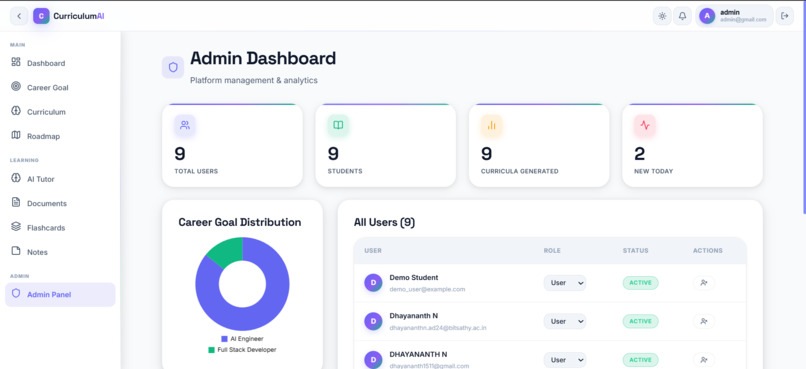Click the Notes page icon
The image size is (806, 369).
(x=16, y=251)
